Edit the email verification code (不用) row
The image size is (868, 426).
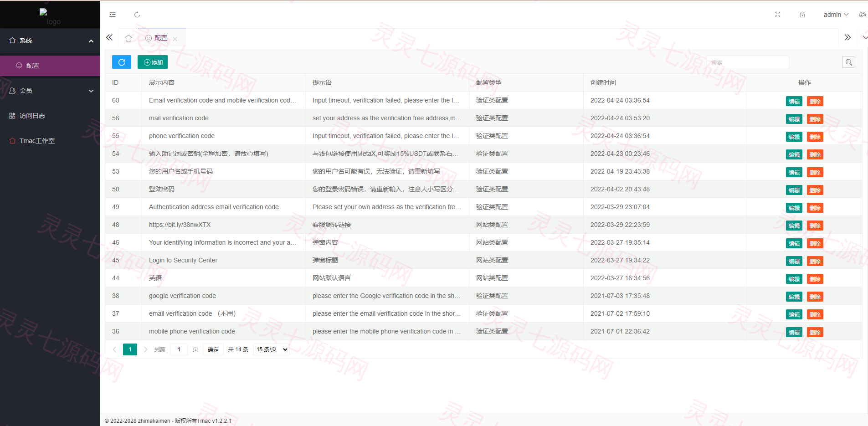[x=794, y=314]
